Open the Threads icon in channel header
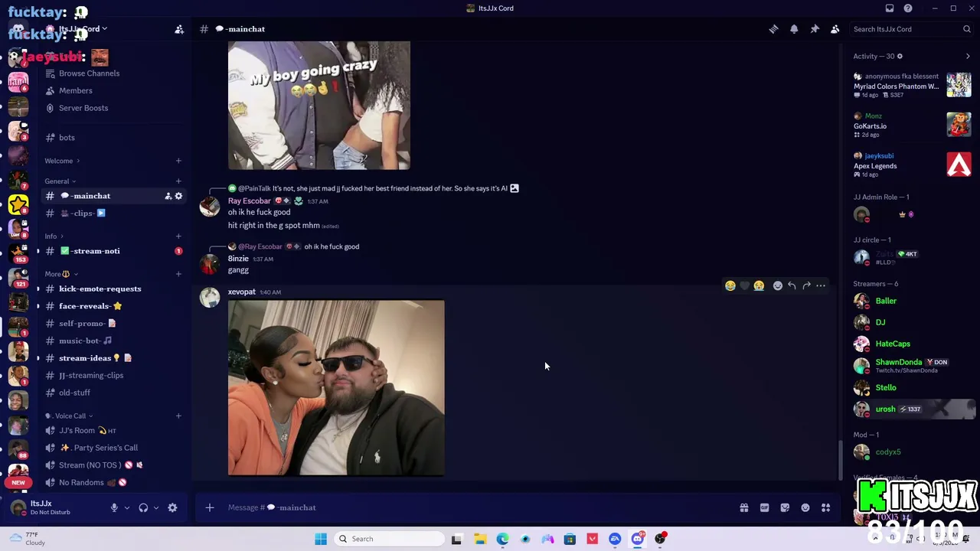The width and height of the screenshot is (980, 551). [x=773, y=29]
